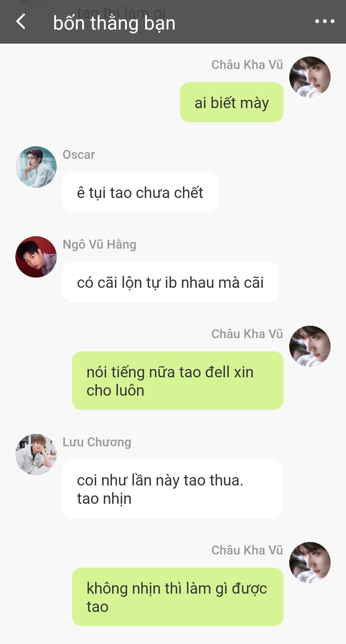Select the "không nhịn thì làm gì được" bubble
Screen dimensions: 346x644
point(178,597)
